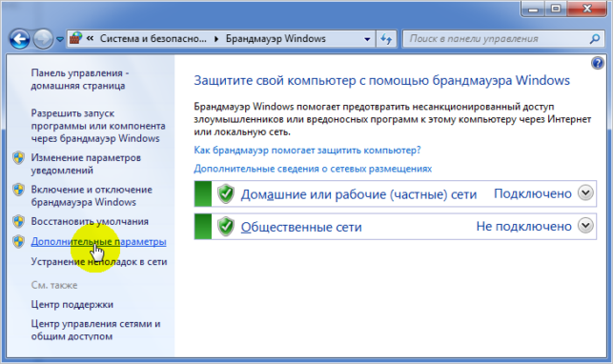
Task: Open 'Включение и отключение брандмауэра Windows'
Action: [x=92, y=195]
